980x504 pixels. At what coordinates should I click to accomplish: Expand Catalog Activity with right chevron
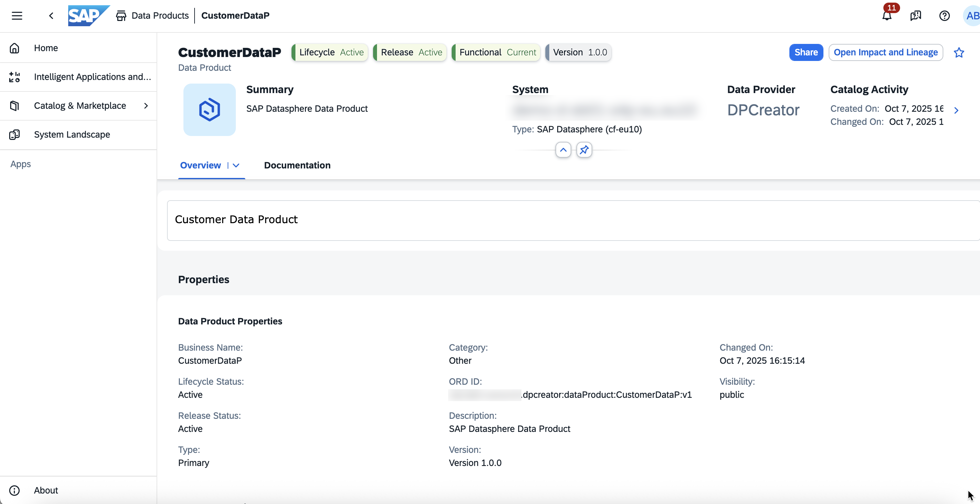coord(956,110)
